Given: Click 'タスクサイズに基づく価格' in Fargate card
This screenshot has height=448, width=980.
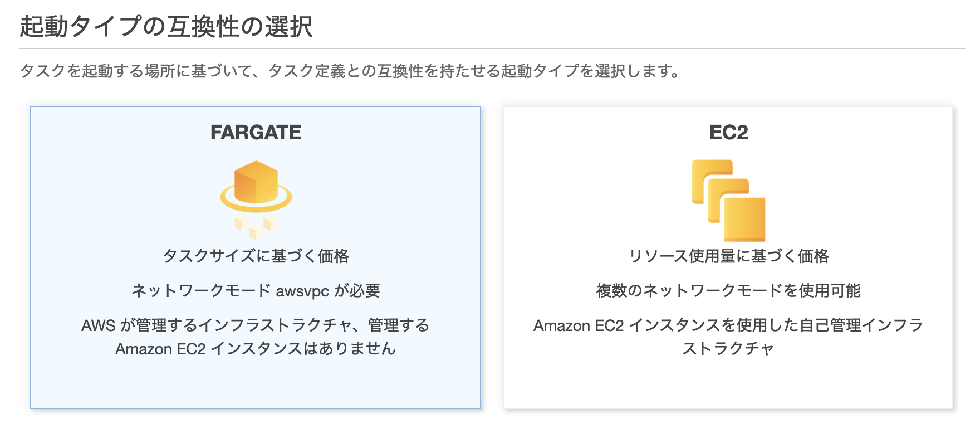Looking at the screenshot, I should pyautogui.click(x=256, y=256).
